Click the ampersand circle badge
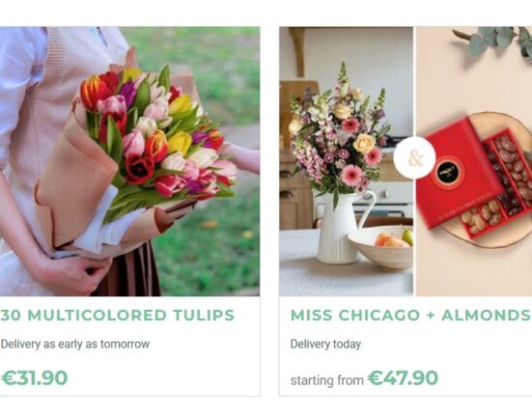Screen dimensions: 532x416 click(x=414, y=158)
